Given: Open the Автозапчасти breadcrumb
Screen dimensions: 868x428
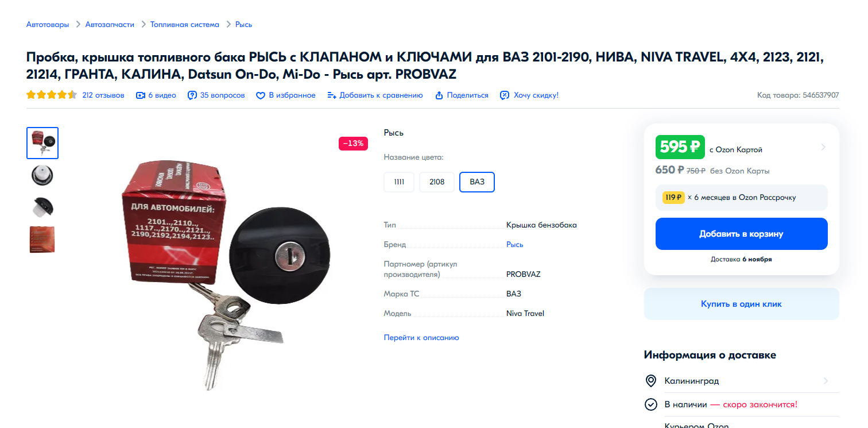Looking at the screenshot, I should tap(110, 25).
